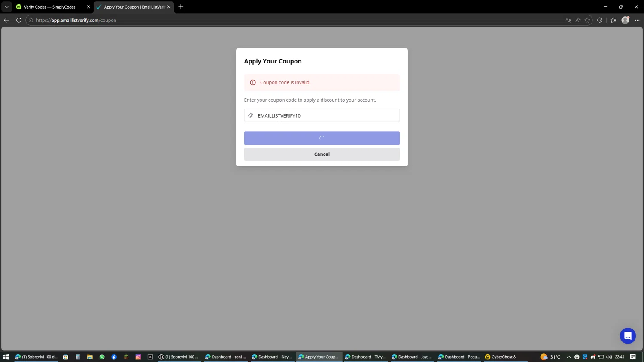The height and width of the screenshot is (362, 644).
Task: Open the notification center
Action: tap(633, 357)
